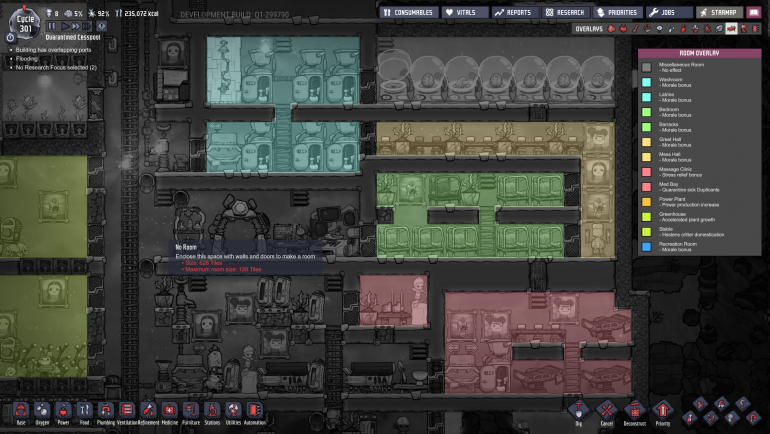Open the Oxygen build category
Viewport: 770px width, 434px height.
click(42, 410)
